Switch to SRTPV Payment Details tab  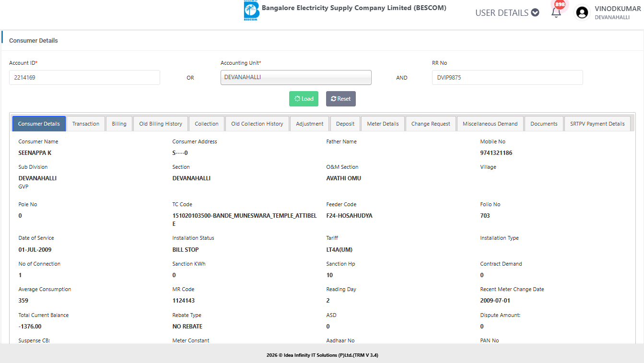tap(597, 124)
